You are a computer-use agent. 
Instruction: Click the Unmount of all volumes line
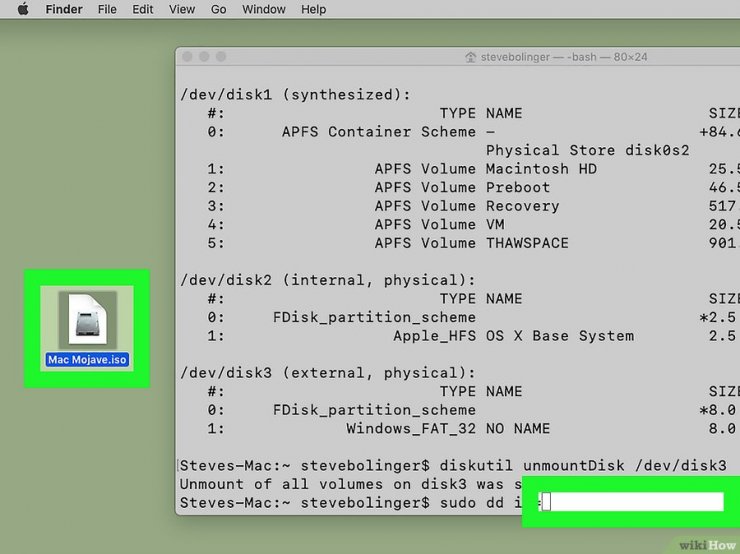(x=351, y=484)
